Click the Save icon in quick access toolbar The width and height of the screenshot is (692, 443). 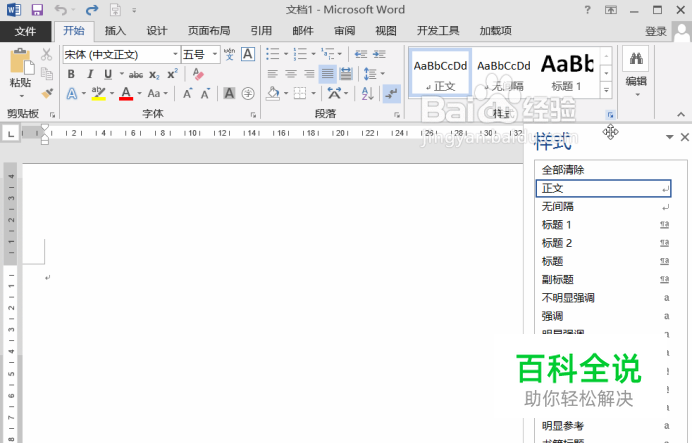37,10
